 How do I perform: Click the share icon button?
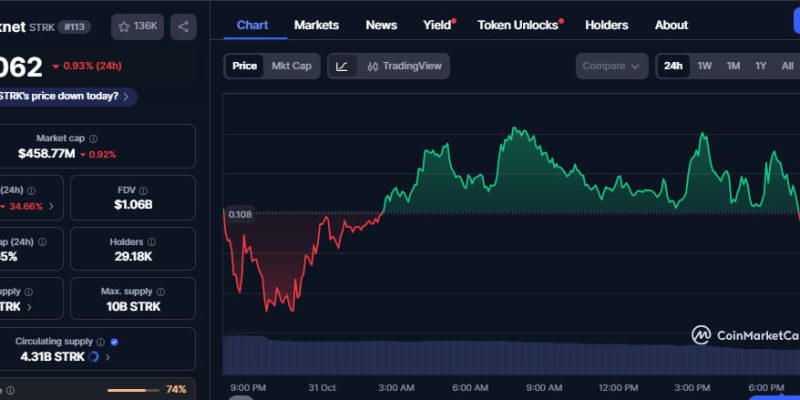pos(183,26)
